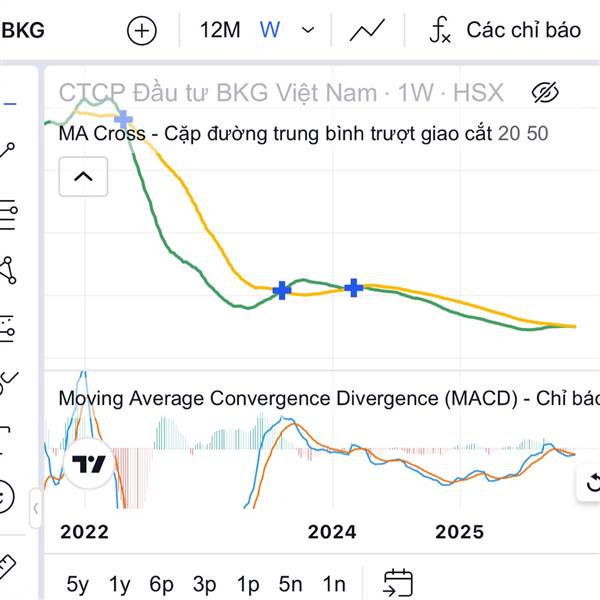Screen dimensions: 600x600
Task: Switch to the 5y time range
Action: coord(76,584)
